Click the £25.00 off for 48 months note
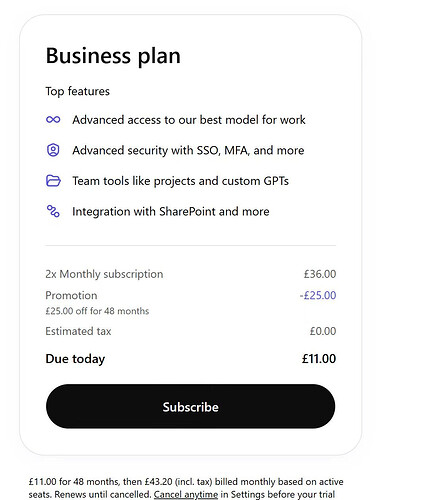The image size is (428, 500). 97,311
